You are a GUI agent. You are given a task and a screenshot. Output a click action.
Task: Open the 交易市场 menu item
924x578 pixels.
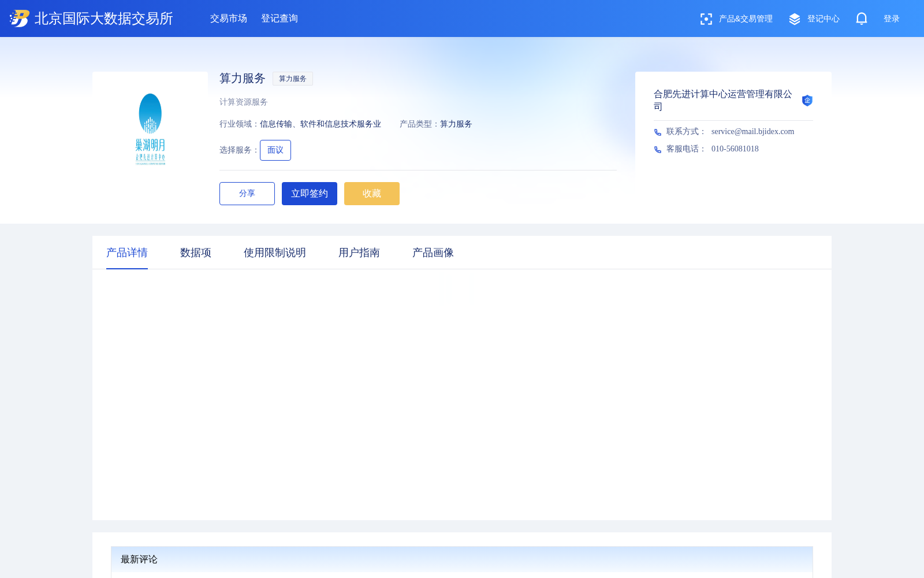(229, 18)
